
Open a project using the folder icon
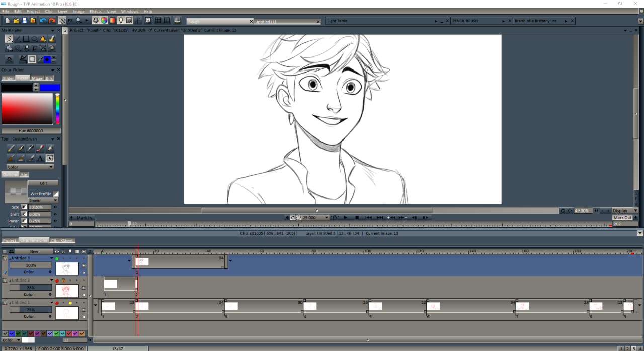click(16, 21)
